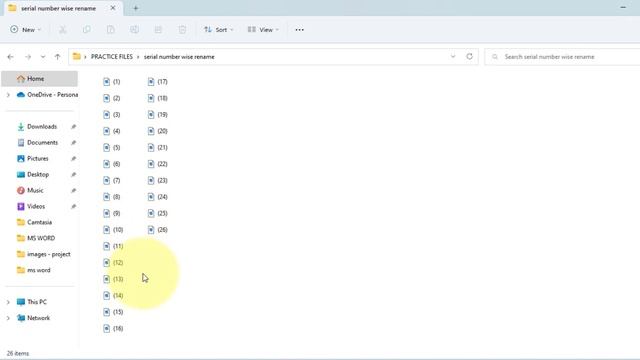Select Home in the navigation pane
The image size is (640, 360).
point(40,78)
